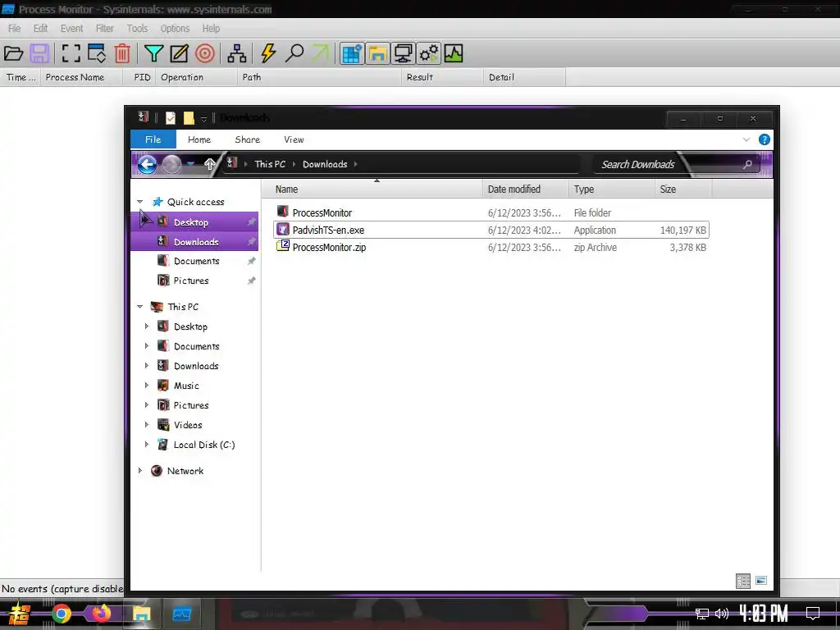This screenshot has height=630, width=840.
Task: Toggle the Show Registry Activity icon
Action: 351,53
